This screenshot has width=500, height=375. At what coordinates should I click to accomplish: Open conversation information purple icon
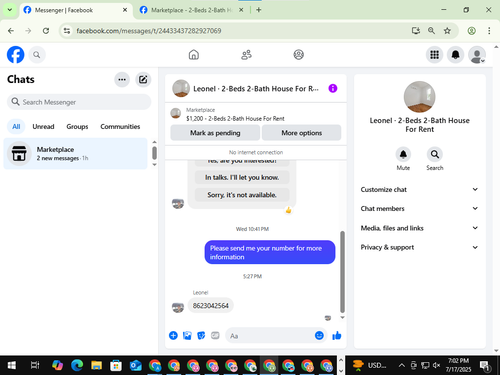(333, 88)
